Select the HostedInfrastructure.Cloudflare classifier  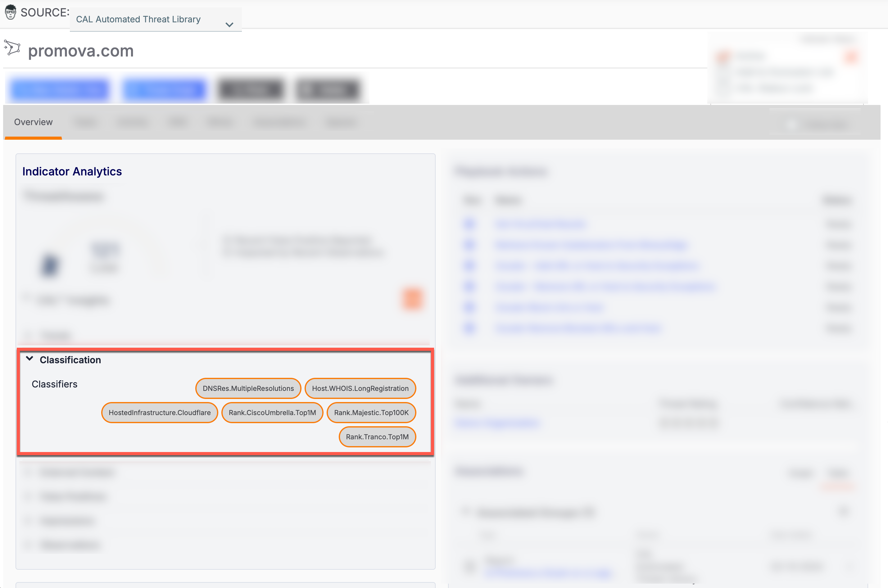[160, 413]
